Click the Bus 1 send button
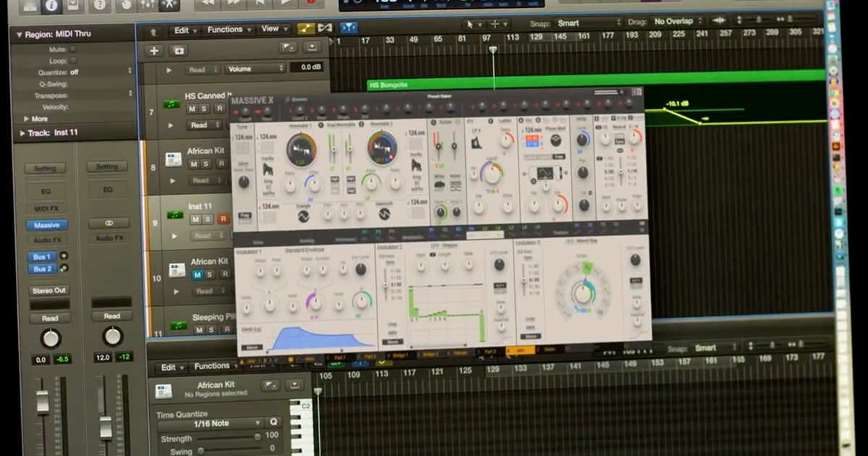Image resolution: width=868 pixels, height=456 pixels. (42, 257)
